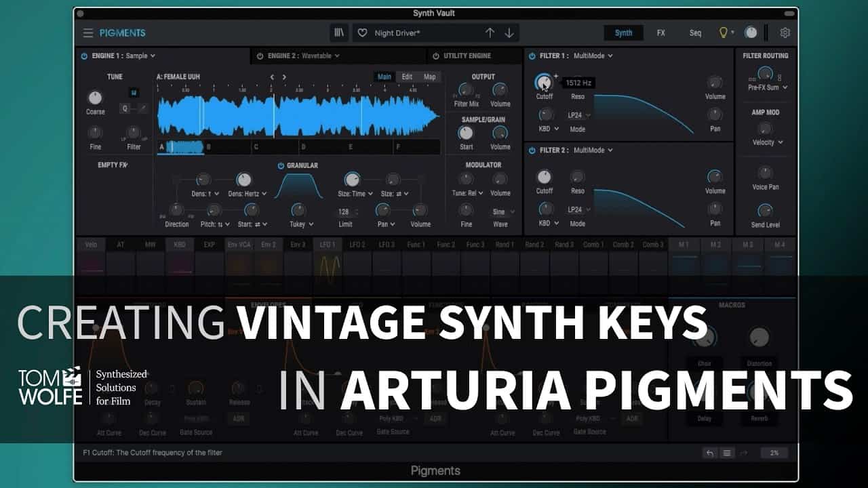Click the 2% CPU meter readout
The width and height of the screenshot is (868, 488).
[x=774, y=453]
